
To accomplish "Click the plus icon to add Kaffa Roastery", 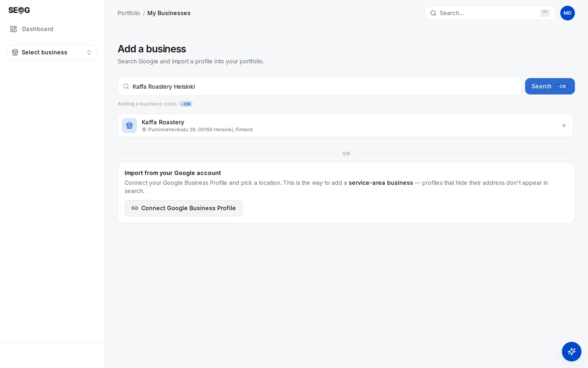I will 564,126.
